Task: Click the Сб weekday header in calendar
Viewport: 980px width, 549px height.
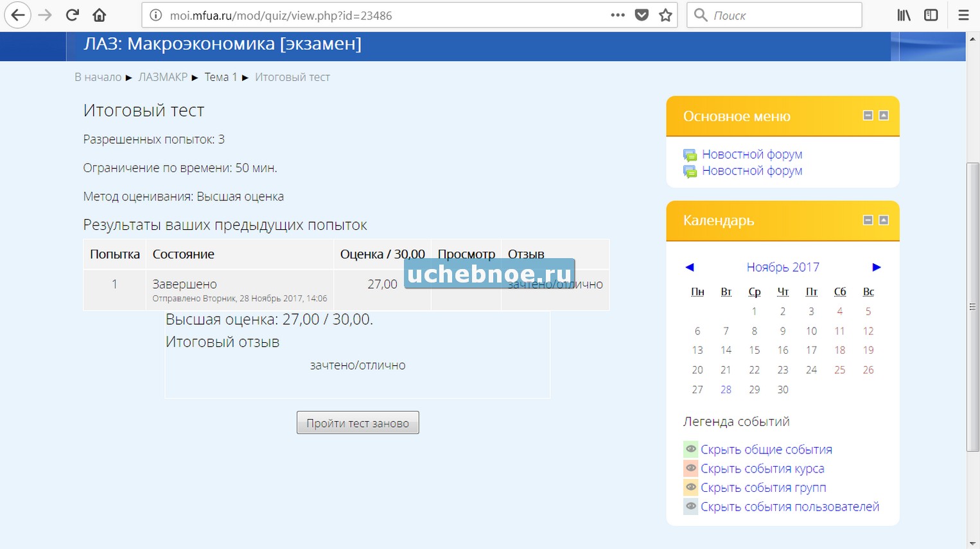Action: tap(840, 292)
